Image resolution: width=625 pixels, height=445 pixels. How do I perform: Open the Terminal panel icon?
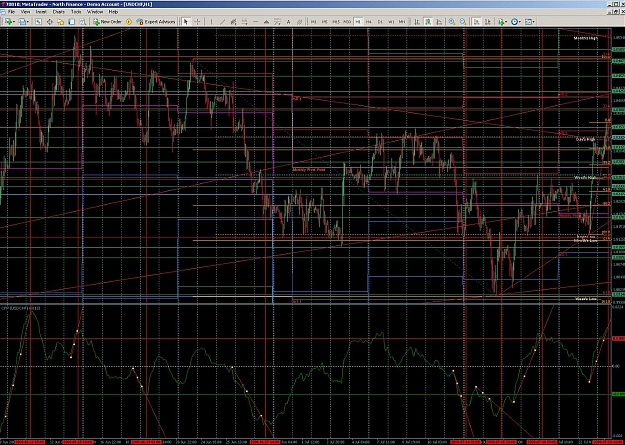(72, 22)
